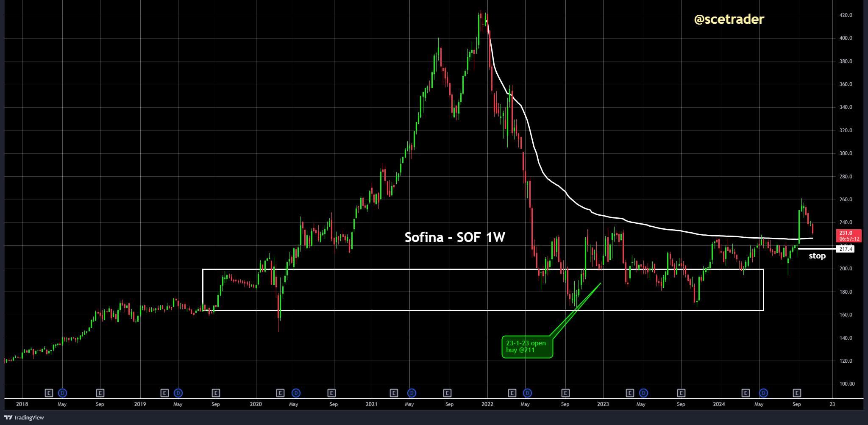Select the dividend marker above May 2024
The height and width of the screenshot is (425, 868).
[x=763, y=393]
